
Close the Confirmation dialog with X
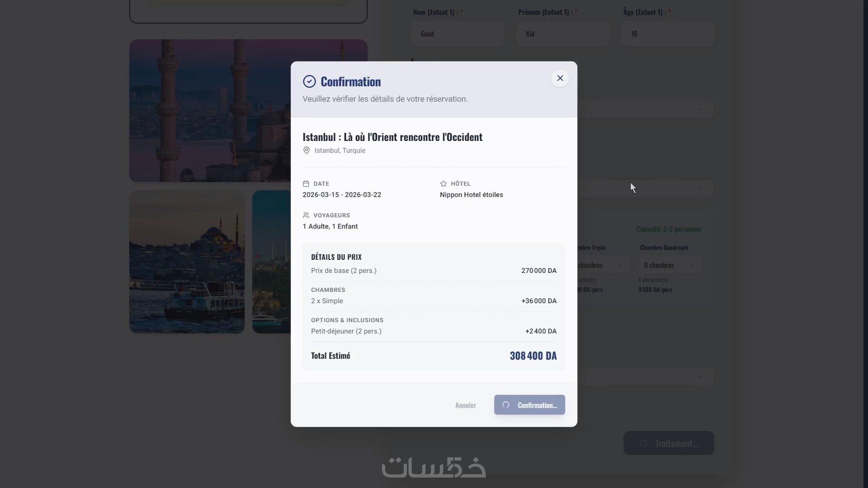click(560, 78)
